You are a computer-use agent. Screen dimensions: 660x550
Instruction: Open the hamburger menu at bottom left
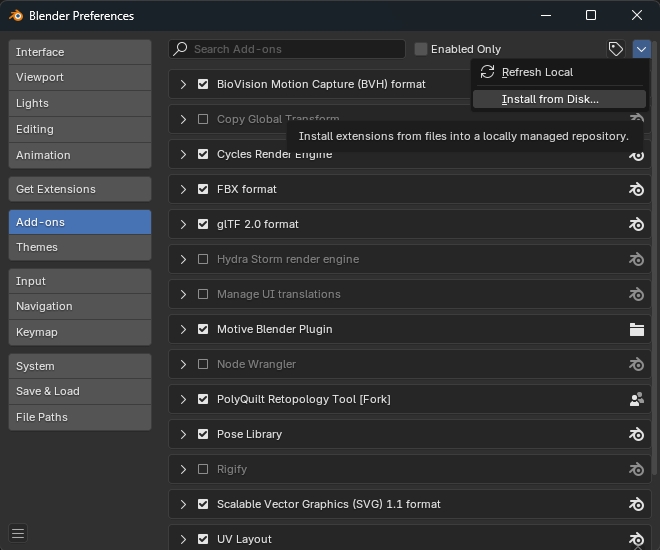pyautogui.click(x=18, y=533)
